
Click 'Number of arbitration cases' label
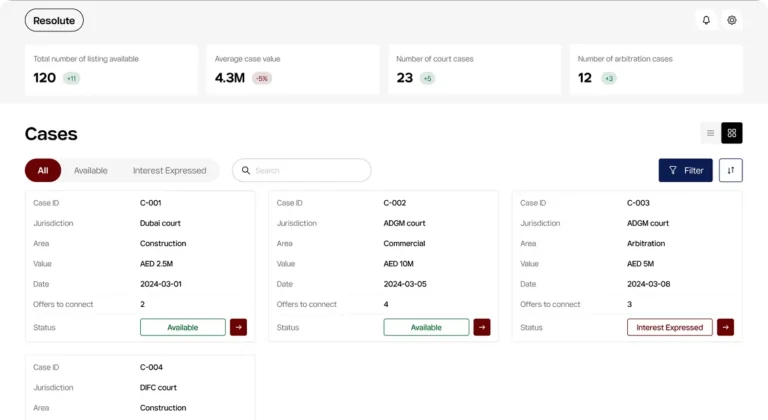[625, 59]
